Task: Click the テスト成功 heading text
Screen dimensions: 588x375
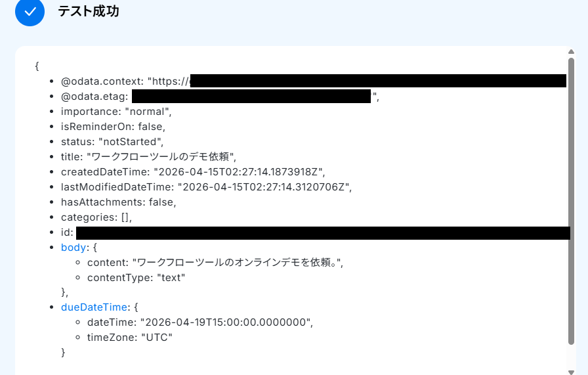Action: tap(89, 12)
